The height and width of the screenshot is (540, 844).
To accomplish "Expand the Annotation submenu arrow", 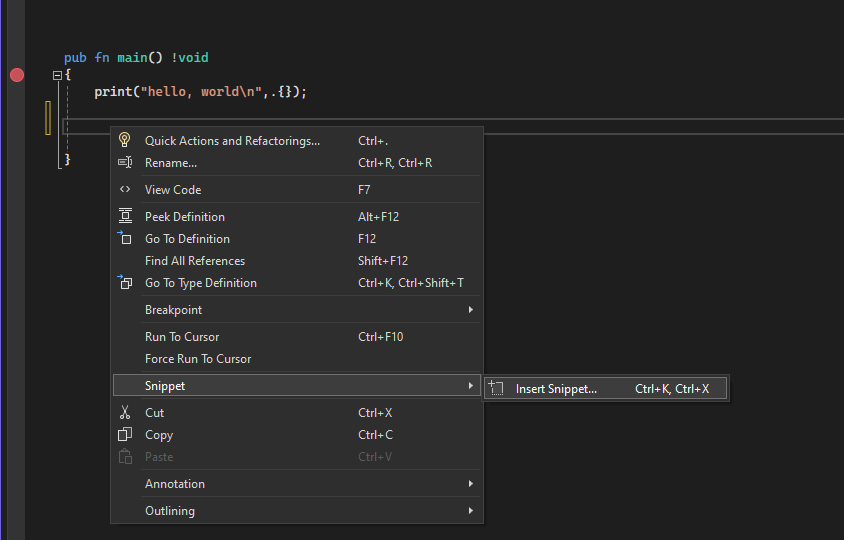I will [x=470, y=484].
